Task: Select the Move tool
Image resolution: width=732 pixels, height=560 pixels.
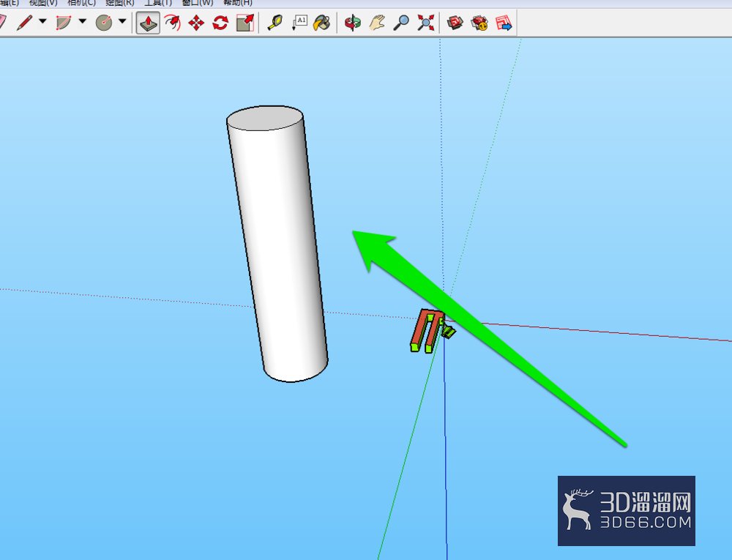Action: (196, 23)
